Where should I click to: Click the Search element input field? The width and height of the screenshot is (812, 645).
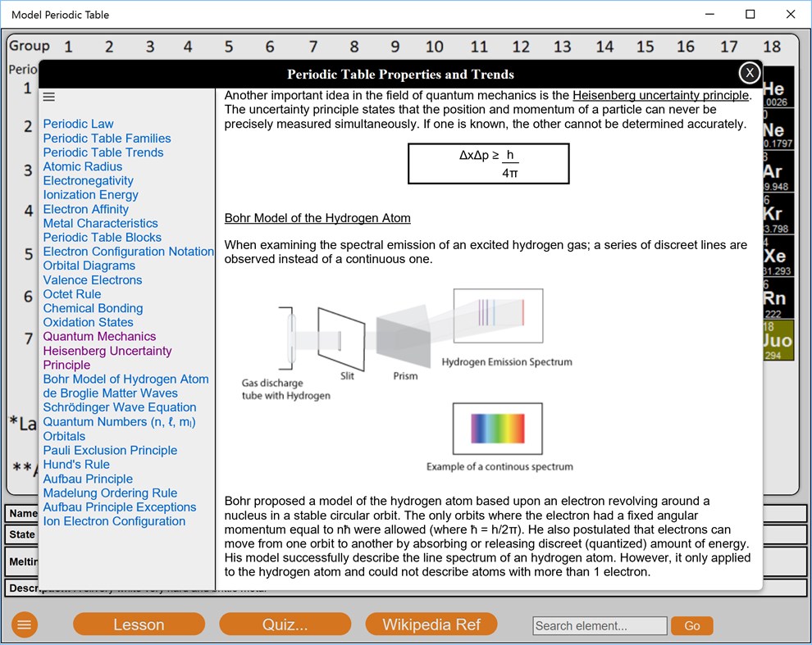click(x=600, y=625)
